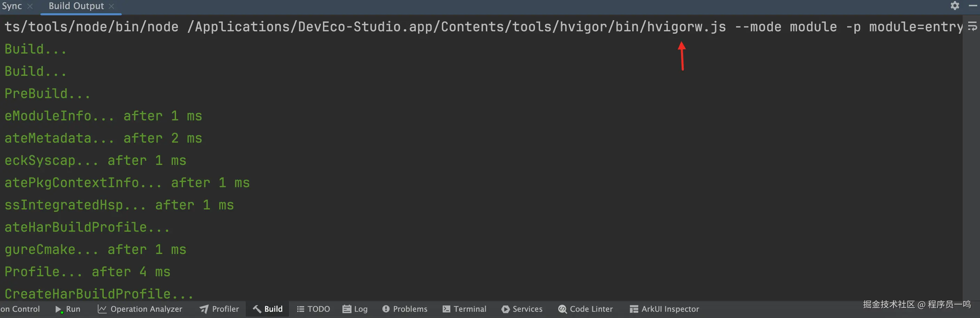Show the Profiler tool window
Image resolution: width=980 pixels, height=318 pixels.
(x=219, y=309)
